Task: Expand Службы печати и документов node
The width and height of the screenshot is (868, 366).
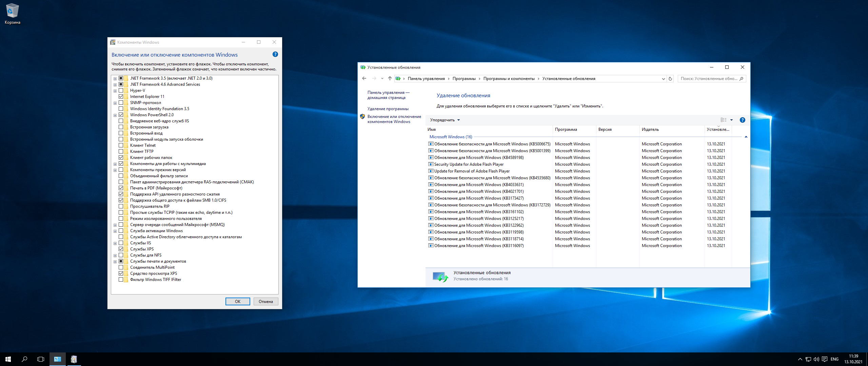Action: (115, 262)
